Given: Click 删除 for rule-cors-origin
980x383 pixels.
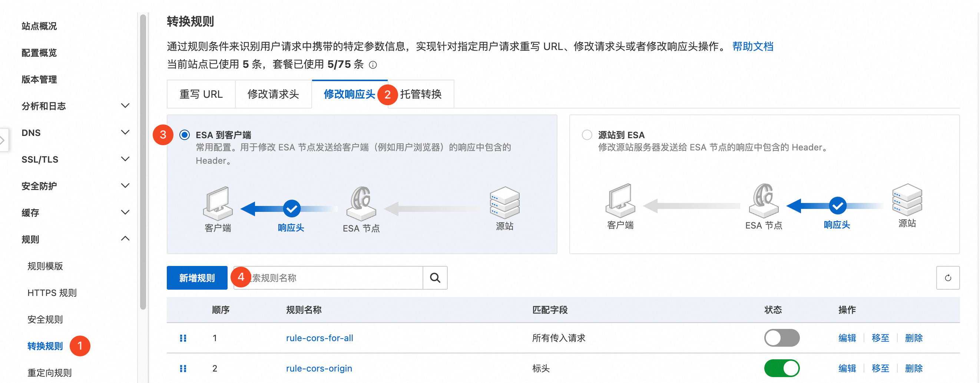Looking at the screenshot, I should [x=914, y=368].
